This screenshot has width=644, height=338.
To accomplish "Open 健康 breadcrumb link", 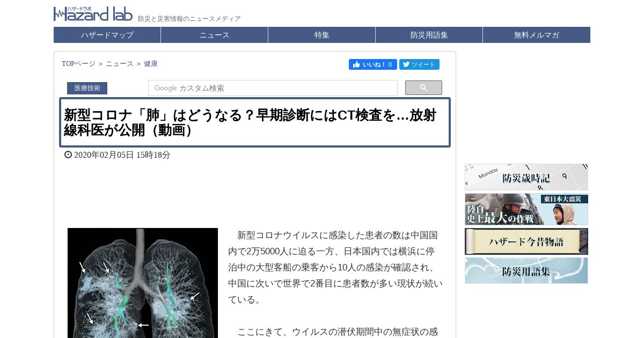I will pyautogui.click(x=151, y=64).
